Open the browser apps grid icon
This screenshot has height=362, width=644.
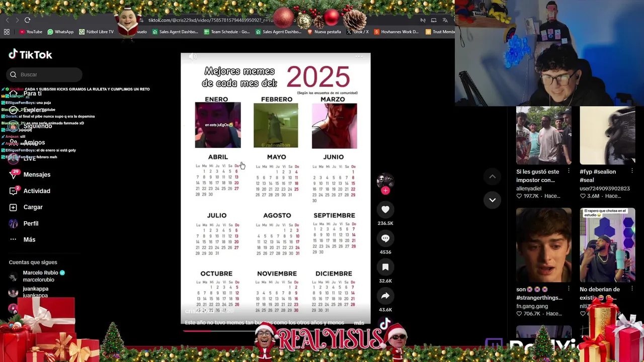point(7,32)
